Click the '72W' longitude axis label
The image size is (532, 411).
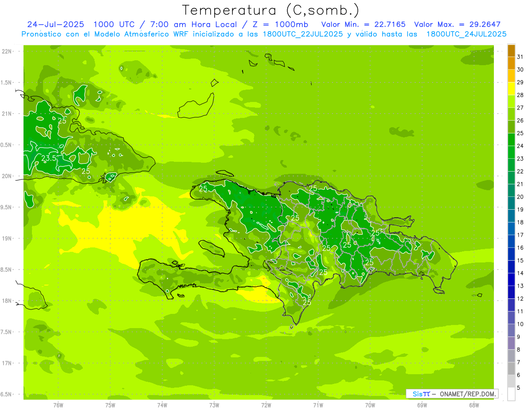pyautogui.click(x=266, y=405)
